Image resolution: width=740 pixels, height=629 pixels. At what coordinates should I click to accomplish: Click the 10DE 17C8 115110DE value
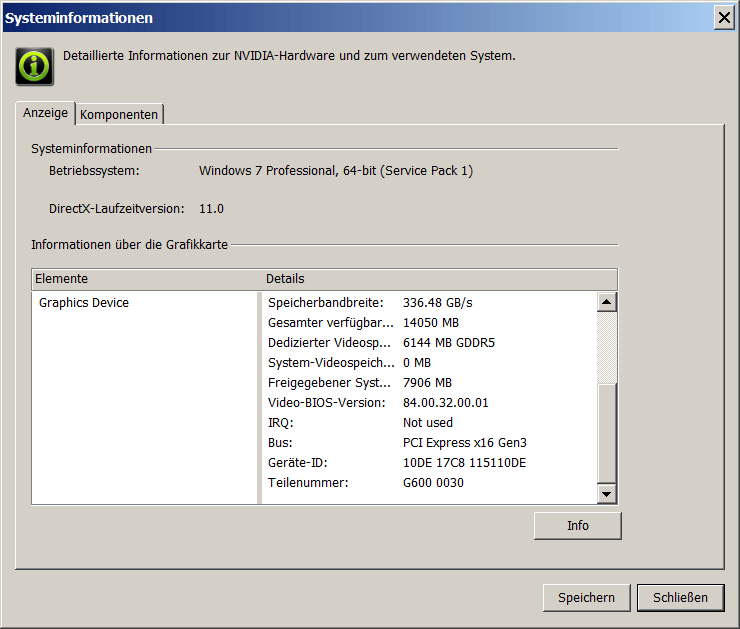tap(464, 463)
